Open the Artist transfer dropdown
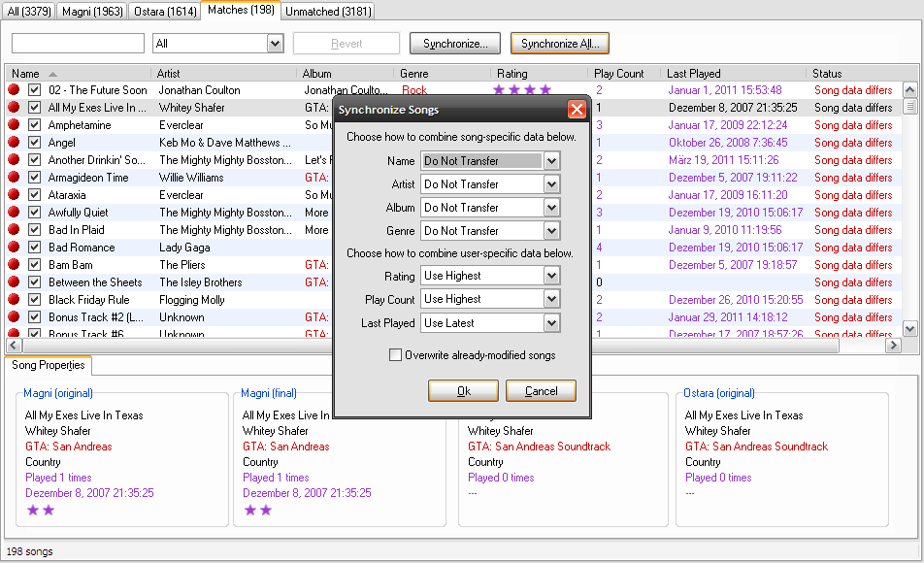Image resolution: width=924 pixels, height=563 pixels. (x=551, y=183)
